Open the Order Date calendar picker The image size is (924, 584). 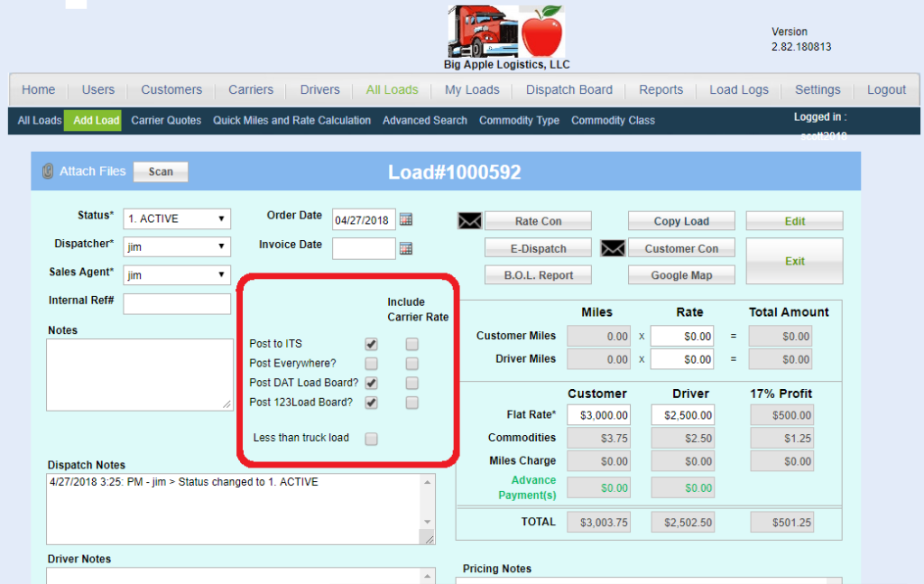tap(406, 219)
